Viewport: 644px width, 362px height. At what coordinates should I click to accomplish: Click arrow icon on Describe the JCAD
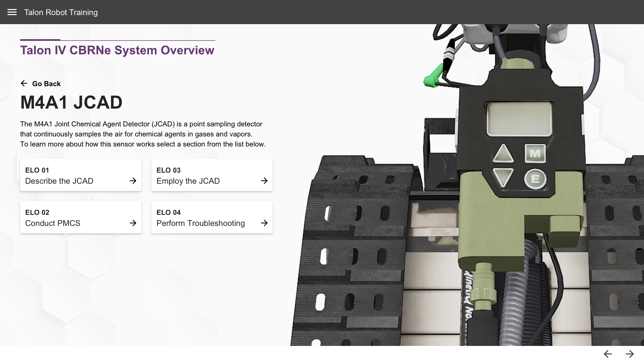pos(133,181)
